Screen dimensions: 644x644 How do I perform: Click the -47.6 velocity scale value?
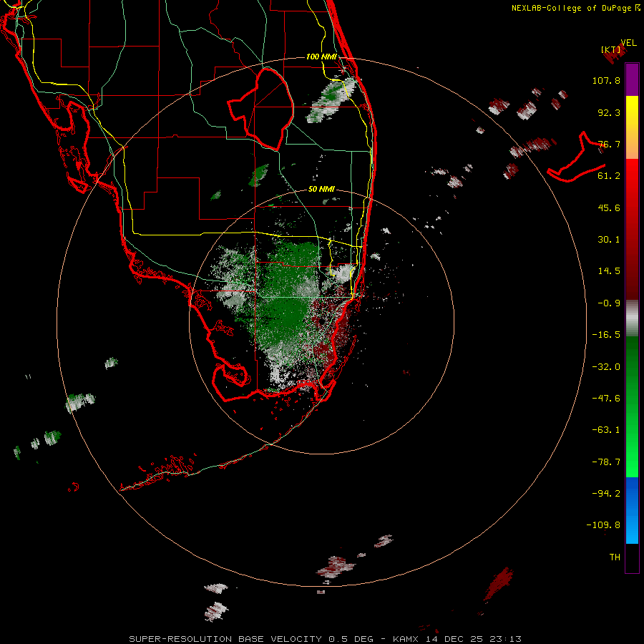[606, 399]
